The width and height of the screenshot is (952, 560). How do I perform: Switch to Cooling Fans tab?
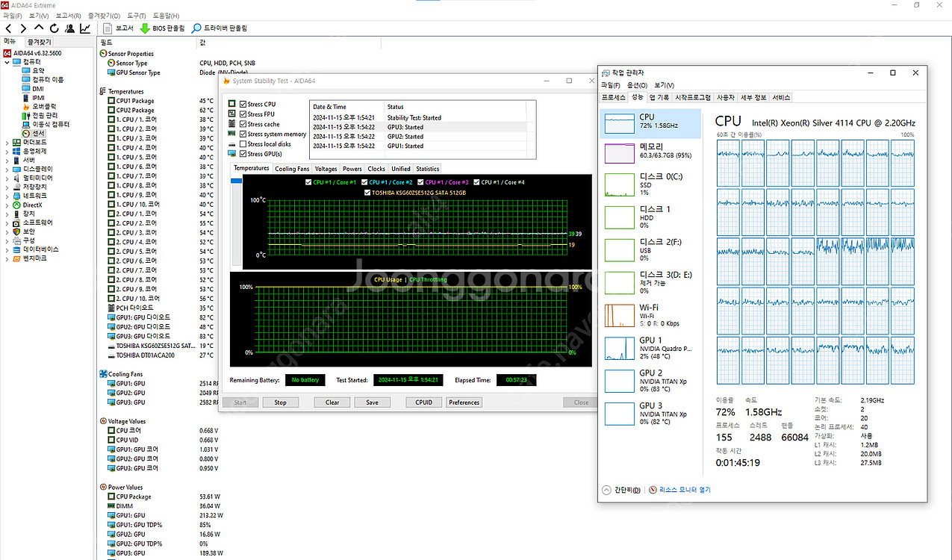pyautogui.click(x=292, y=169)
